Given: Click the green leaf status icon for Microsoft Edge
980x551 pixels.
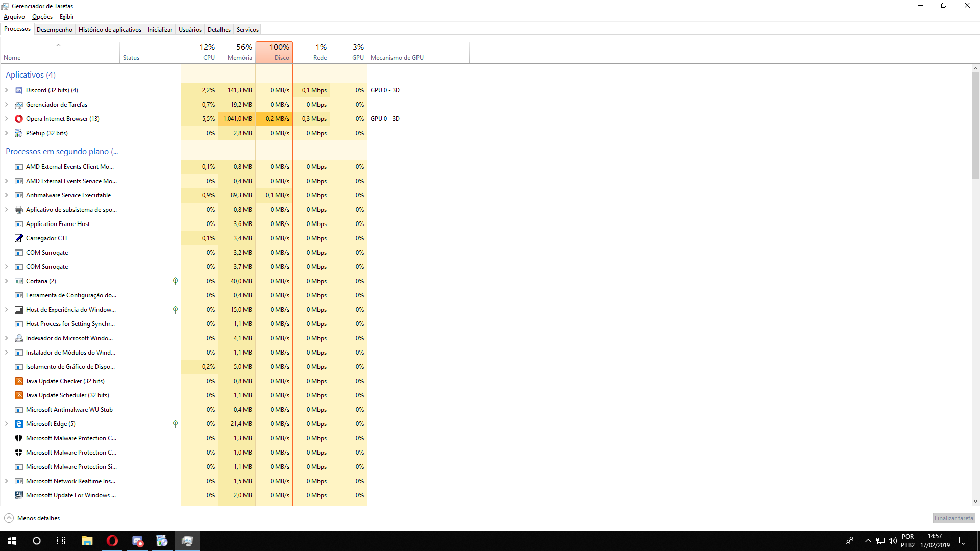Looking at the screenshot, I should pos(175,424).
